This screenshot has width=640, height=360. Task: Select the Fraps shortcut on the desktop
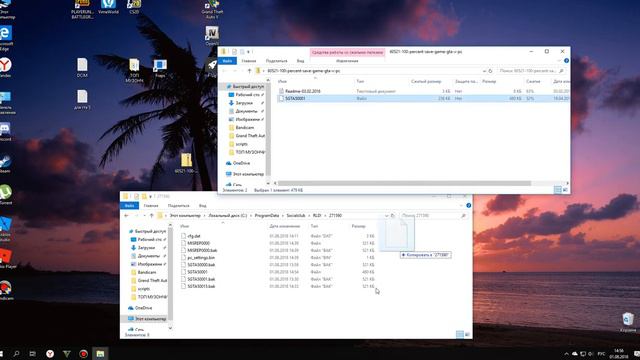pyautogui.click(x=160, y=69)
